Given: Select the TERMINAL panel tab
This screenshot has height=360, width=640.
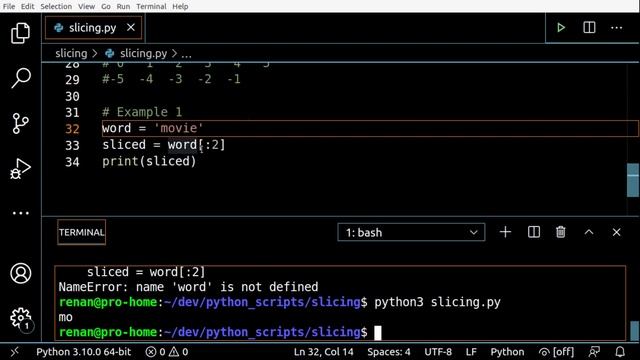Looking at the screenshot, I should coord(82,232).
